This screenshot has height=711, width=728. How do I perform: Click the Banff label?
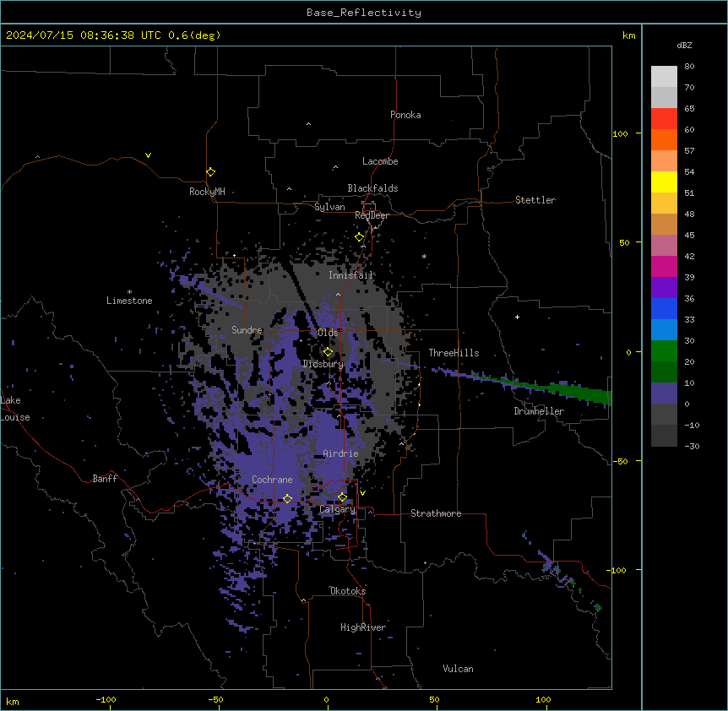(105, 479)
